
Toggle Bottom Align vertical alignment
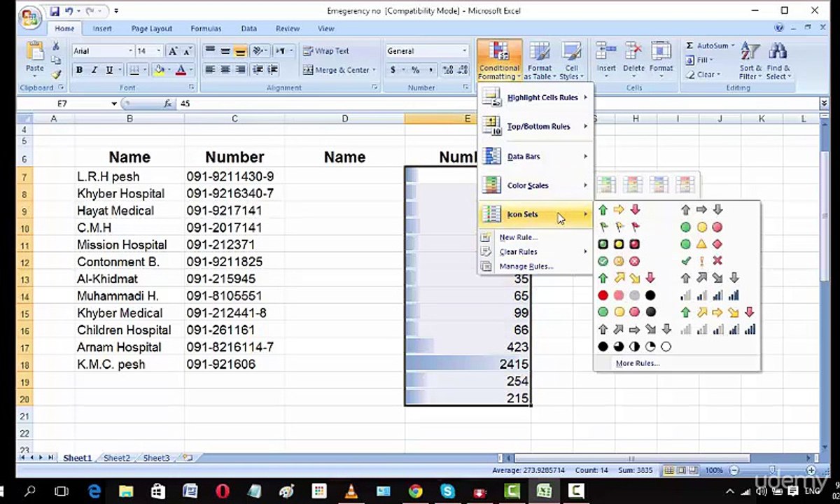pyautogui.click(x=240, y=51)
